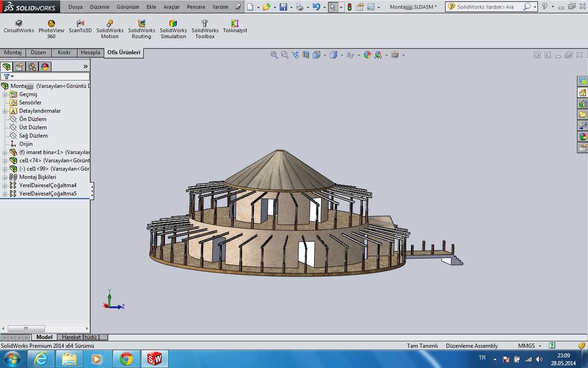
Task: Click the Hide/Show Items glasses icon
Action: [351, 55]
